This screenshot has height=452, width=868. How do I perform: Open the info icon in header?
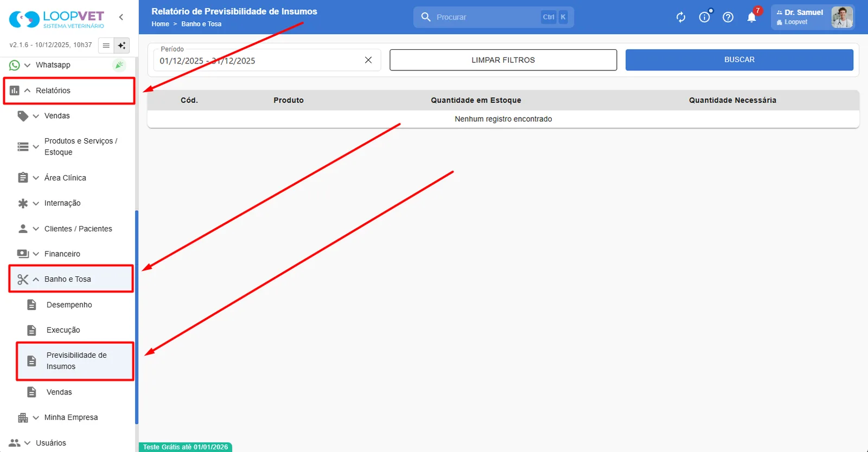point(705,17)
